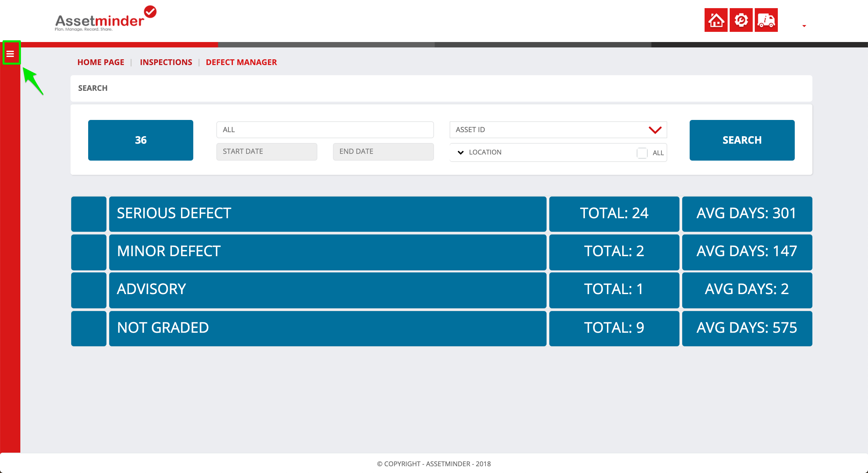
Task: Click the blank square beside NOT GRADED
Action: point(89,328)
